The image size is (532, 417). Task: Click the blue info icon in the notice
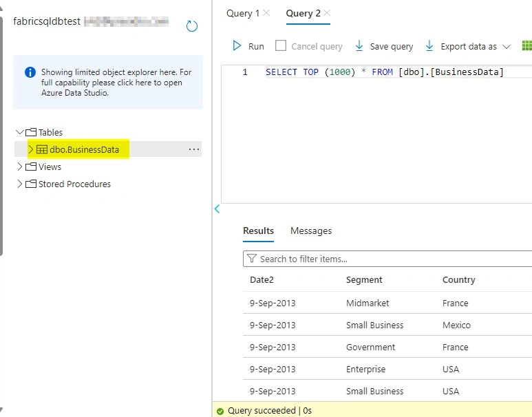[30, 72]
